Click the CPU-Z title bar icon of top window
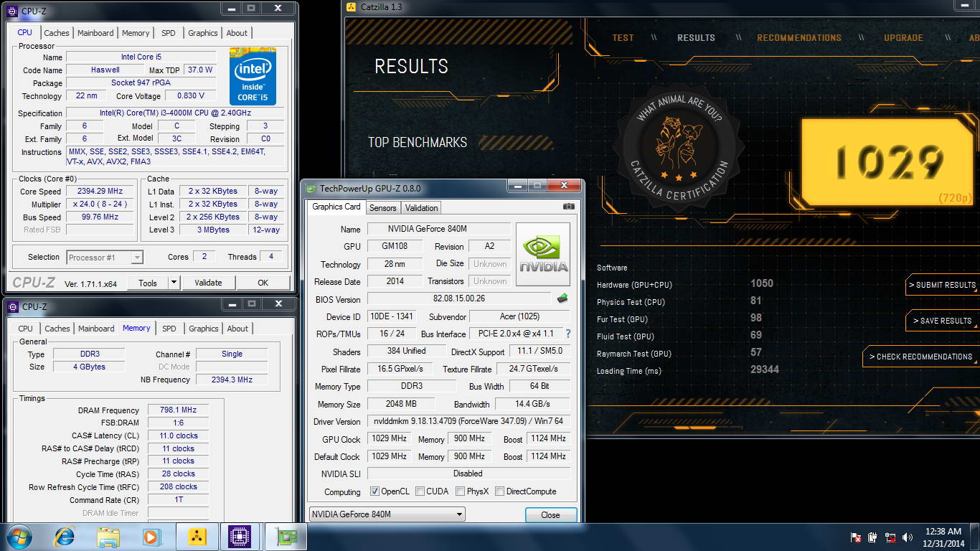The height and width of the screenshot is (551, 980). tap(12, 11)
